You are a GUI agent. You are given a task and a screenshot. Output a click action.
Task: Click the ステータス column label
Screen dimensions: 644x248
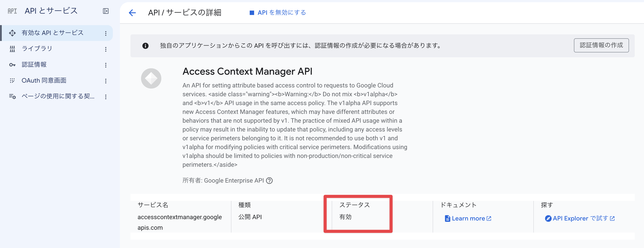coord(354,205)
